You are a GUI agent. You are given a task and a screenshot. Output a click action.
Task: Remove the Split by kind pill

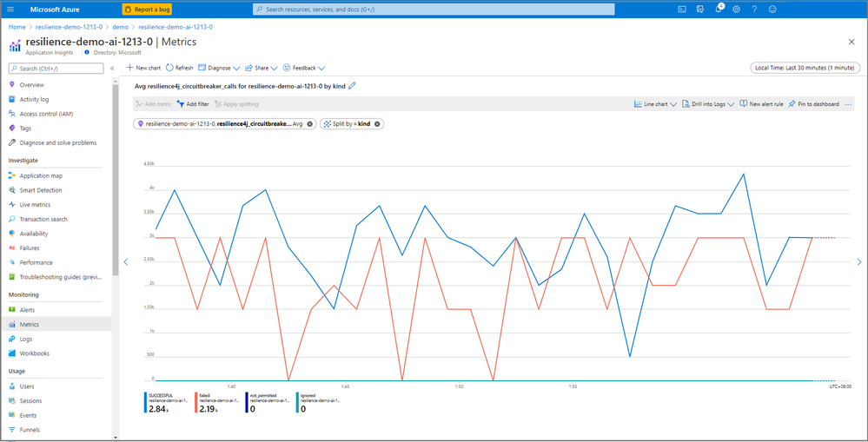(378, 124)
